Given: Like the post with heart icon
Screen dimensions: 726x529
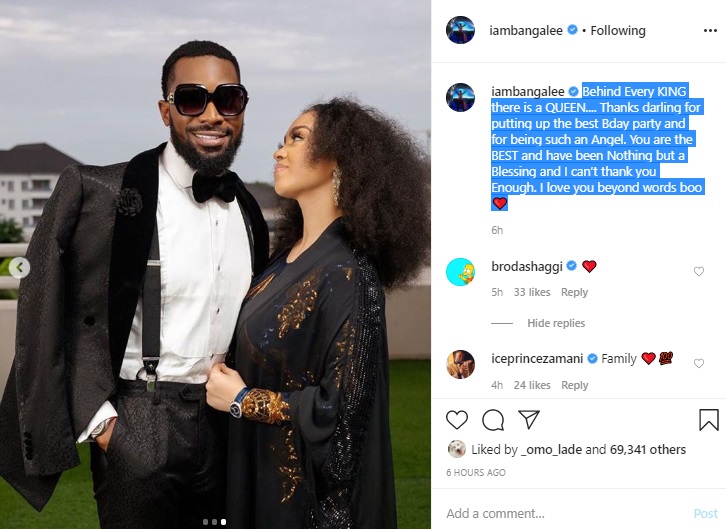Looking at the screenshot, I should pyautogui.click(x=456, y=420).
